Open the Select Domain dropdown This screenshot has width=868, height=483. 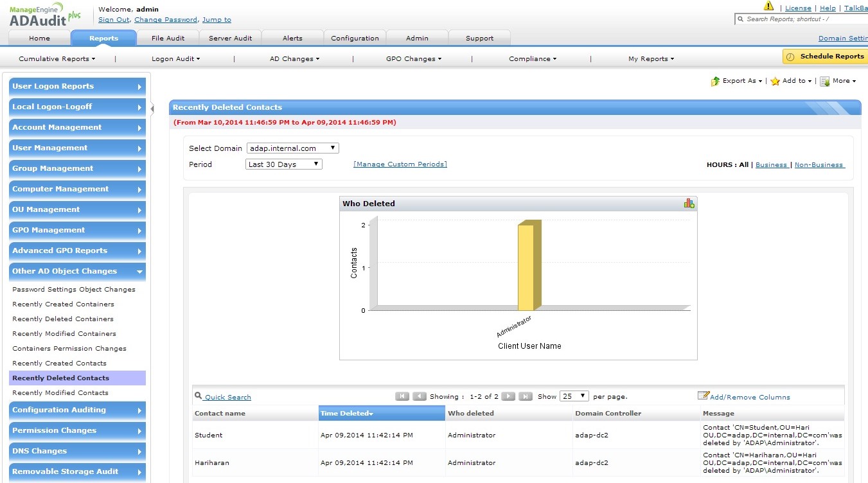click(292, 148)
